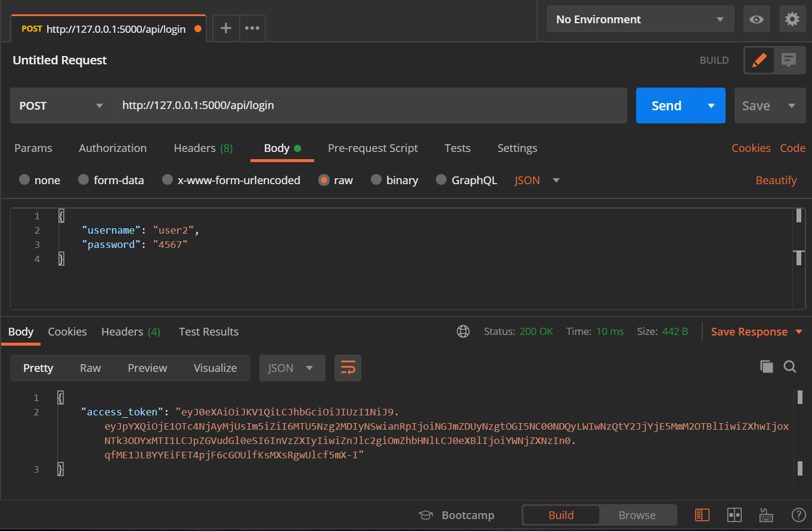Click the "4567" password value

click(170, 244)
